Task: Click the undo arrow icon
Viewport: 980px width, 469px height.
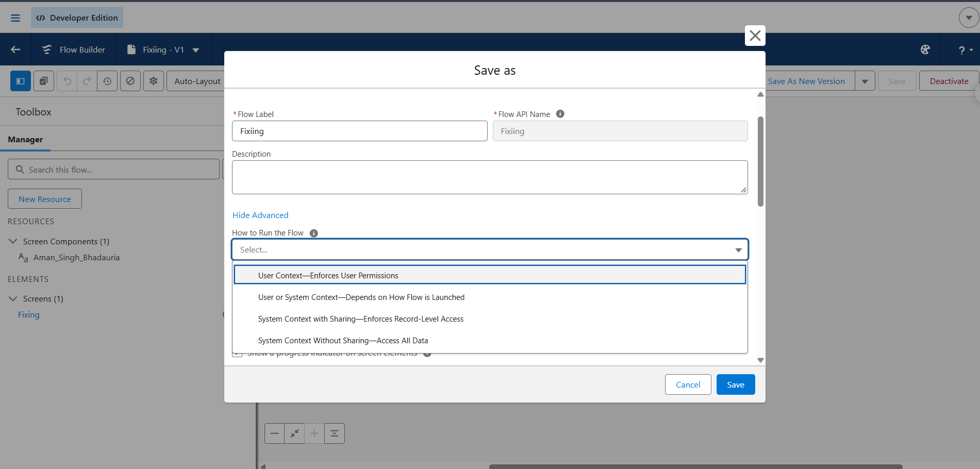Action: (x=67, y=81)
